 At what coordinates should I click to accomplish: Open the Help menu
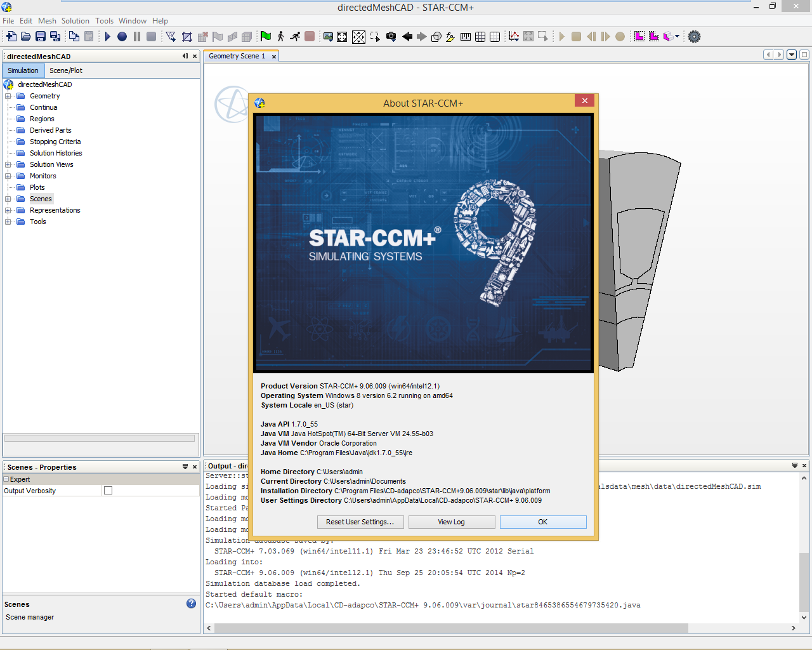tap(160, 21)
